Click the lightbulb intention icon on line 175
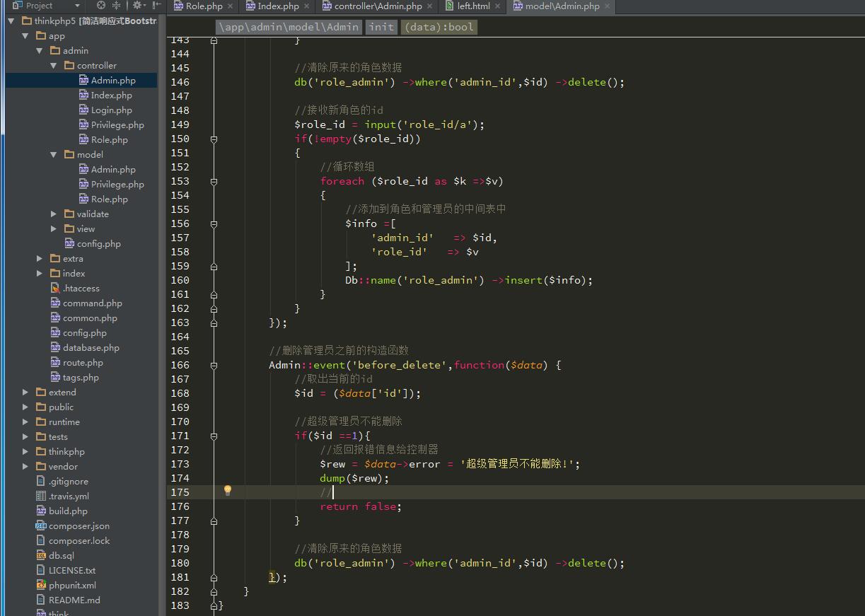This screenshot has width=865, height=616. pyautogui.click(x=228, y=491)
